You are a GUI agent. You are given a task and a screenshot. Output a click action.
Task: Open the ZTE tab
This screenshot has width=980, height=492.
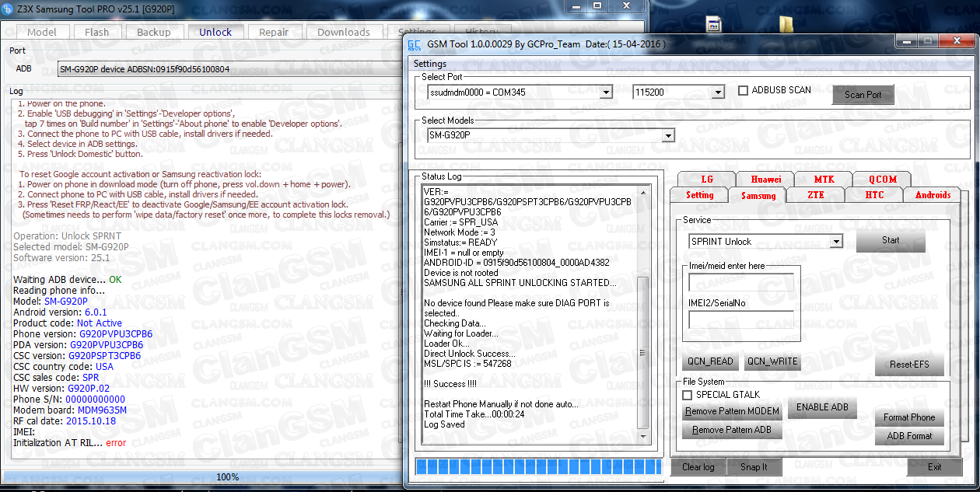(816, 195)
